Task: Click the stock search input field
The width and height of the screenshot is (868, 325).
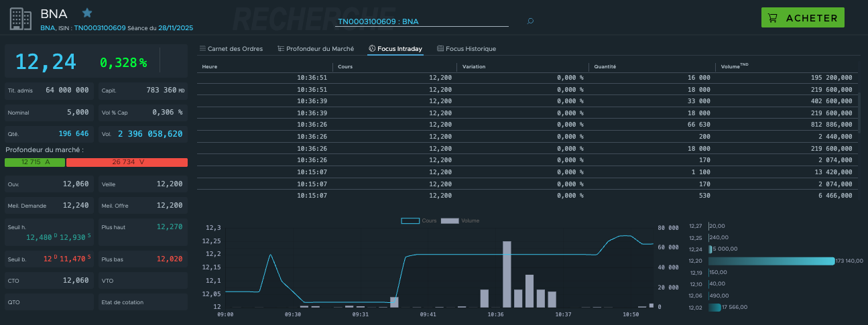Action: [422, 21]
